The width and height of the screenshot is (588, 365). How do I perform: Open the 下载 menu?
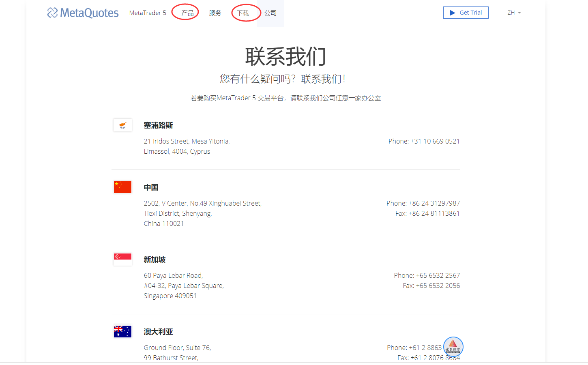point(243,13)
